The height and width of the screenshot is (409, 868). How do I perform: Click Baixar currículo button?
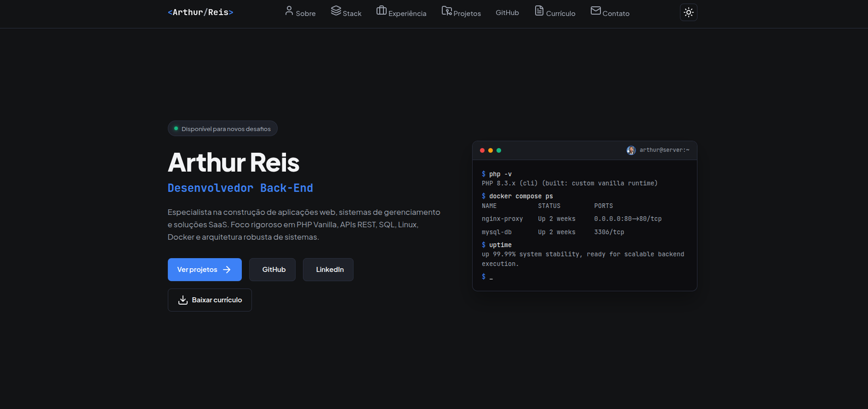coord(209,300)
